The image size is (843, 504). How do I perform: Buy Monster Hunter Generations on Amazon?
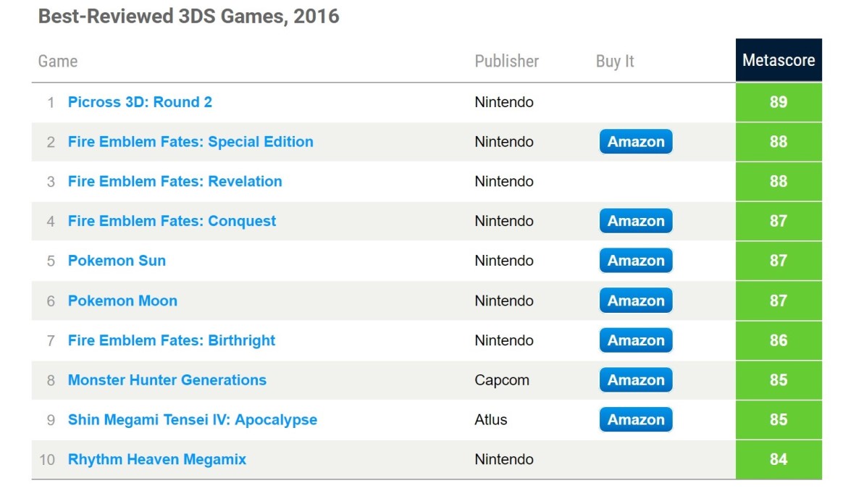point(635,380)
